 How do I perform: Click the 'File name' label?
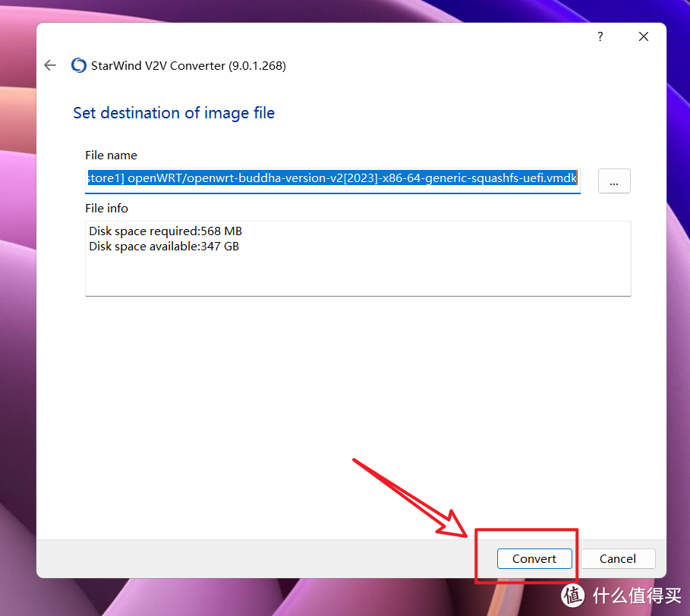111,156
